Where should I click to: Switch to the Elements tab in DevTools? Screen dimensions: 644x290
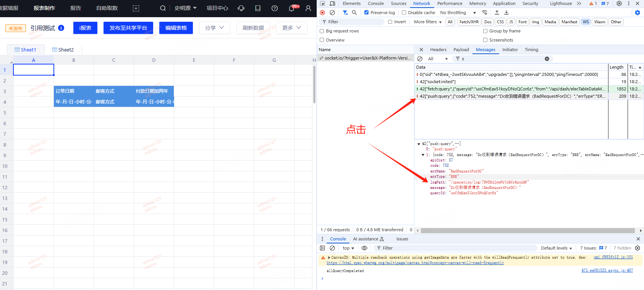[351, 3]
